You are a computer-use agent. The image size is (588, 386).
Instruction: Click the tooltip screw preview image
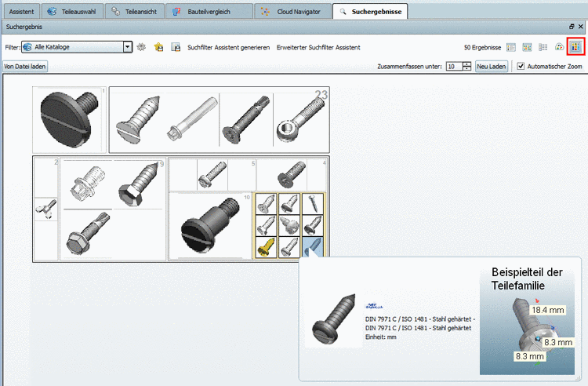[334, 318]
